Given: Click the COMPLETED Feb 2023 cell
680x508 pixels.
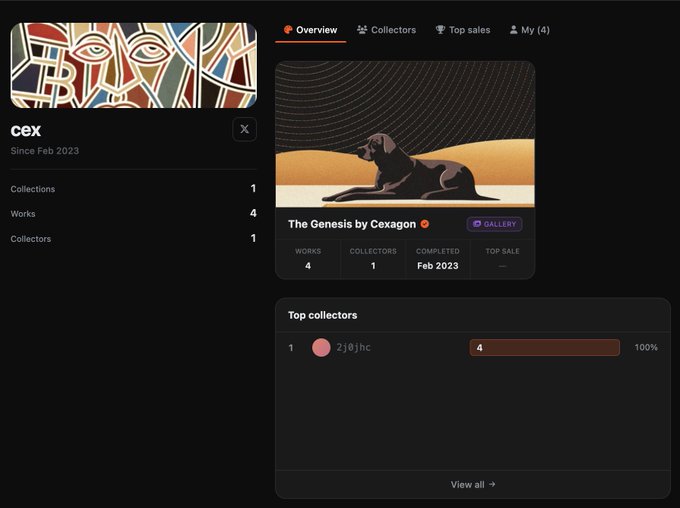Looking at the screenshot, I should [438, 259].
